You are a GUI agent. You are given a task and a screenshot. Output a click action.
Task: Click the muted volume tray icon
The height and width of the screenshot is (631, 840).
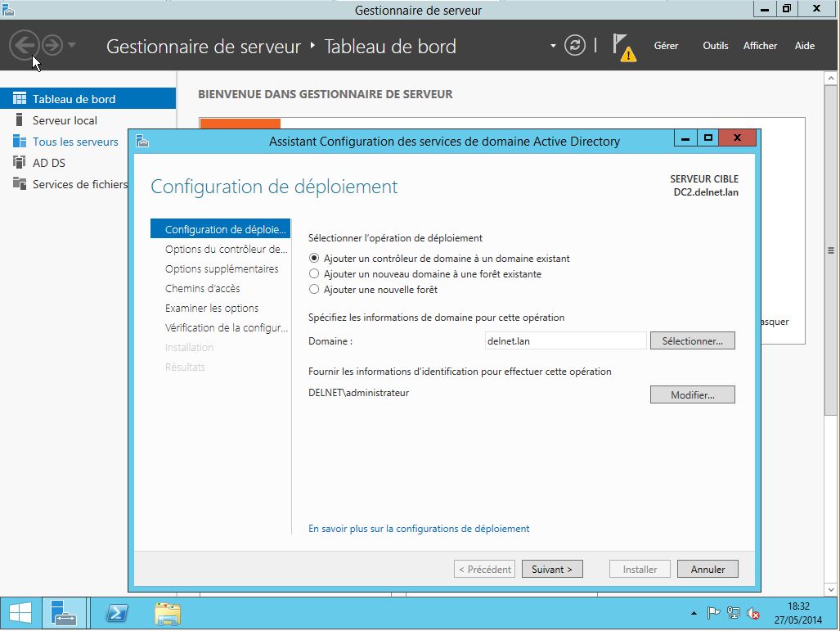(x=753, y=613)
